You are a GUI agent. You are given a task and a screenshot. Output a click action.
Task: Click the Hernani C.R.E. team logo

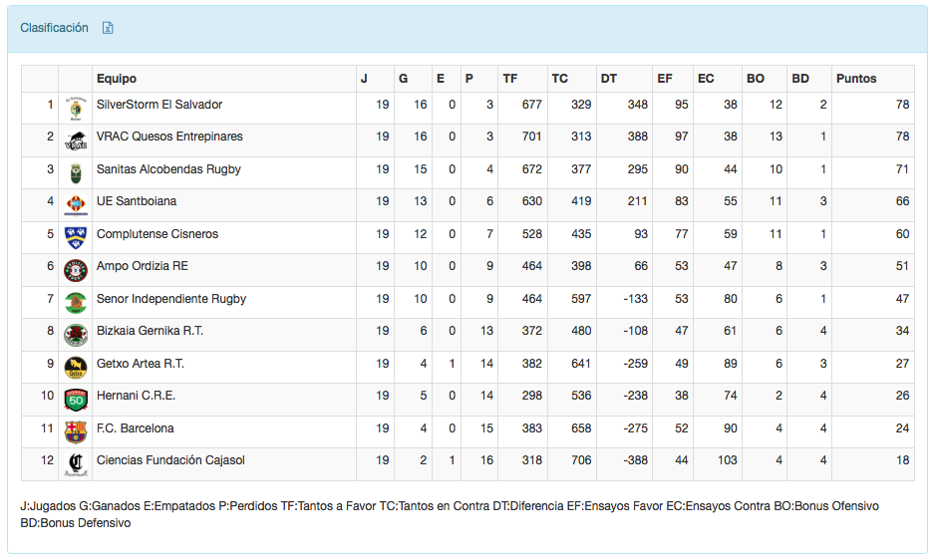coord(75,399)
